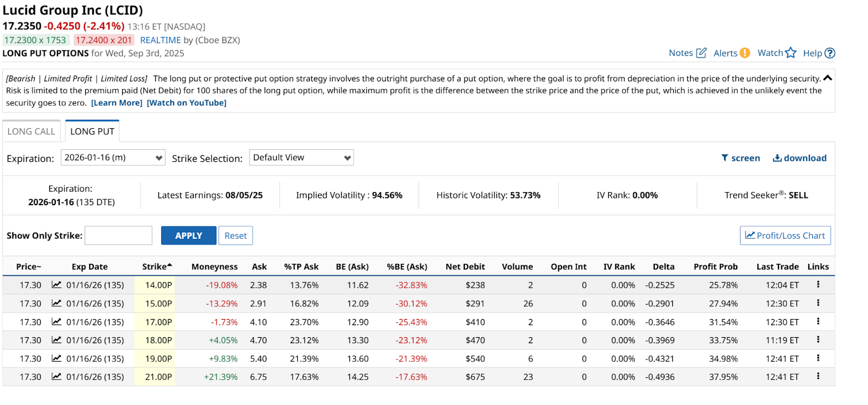Click the 17.2300 x 1753 bid quote
Screen dimensions: 868x405
(35, 40)
